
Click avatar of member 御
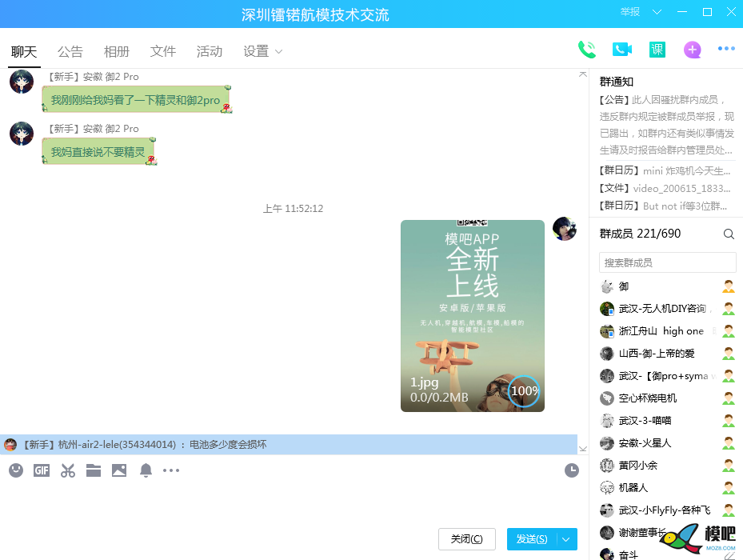(x=607, y=286)
